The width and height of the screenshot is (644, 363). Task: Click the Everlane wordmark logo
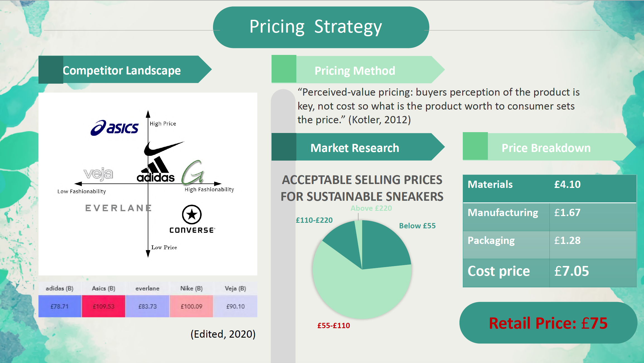tap(118, 208)
